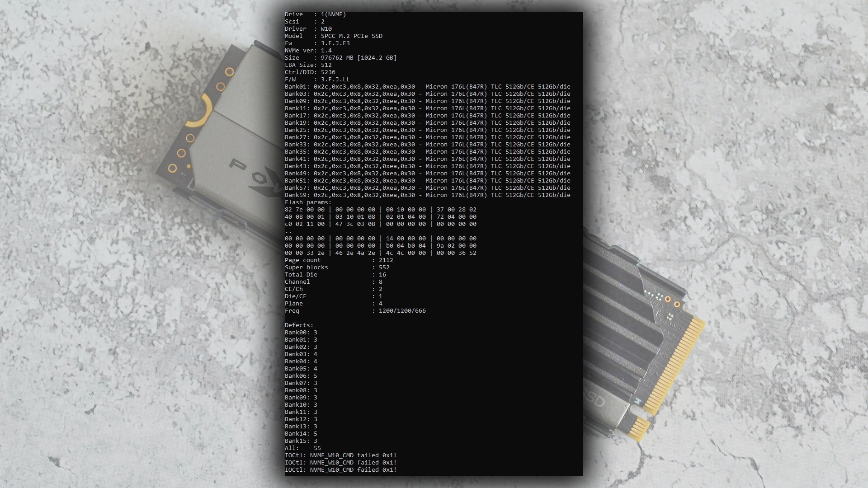Click defect line 'Bank07: 3'
The image size is (868, 488).
pyautogui.click(x=301, y=383)
